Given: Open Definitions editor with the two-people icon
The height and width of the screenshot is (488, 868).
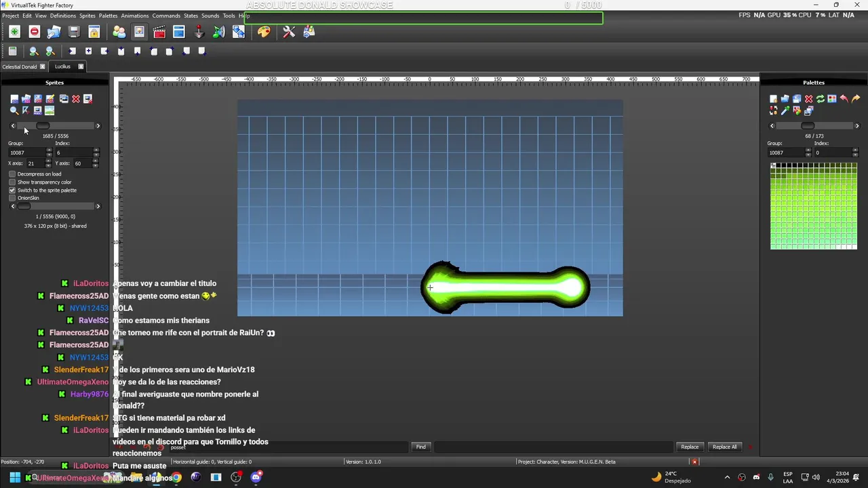Looking at the screenshot, I should click(119, 32).
